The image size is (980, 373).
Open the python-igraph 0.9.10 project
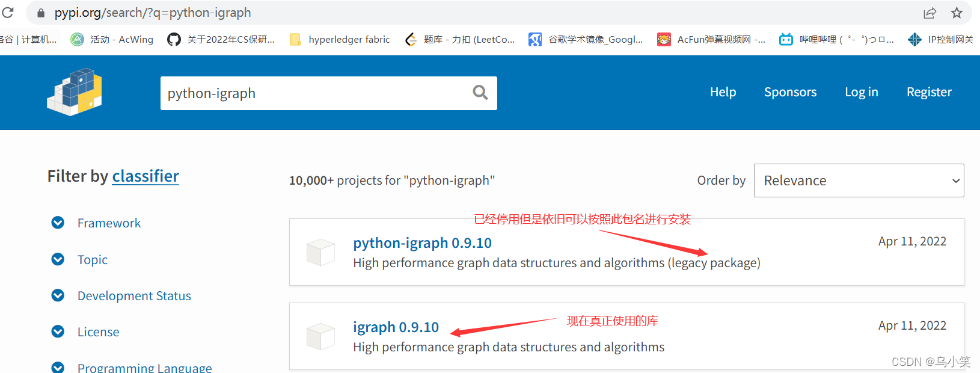[422, 243]
